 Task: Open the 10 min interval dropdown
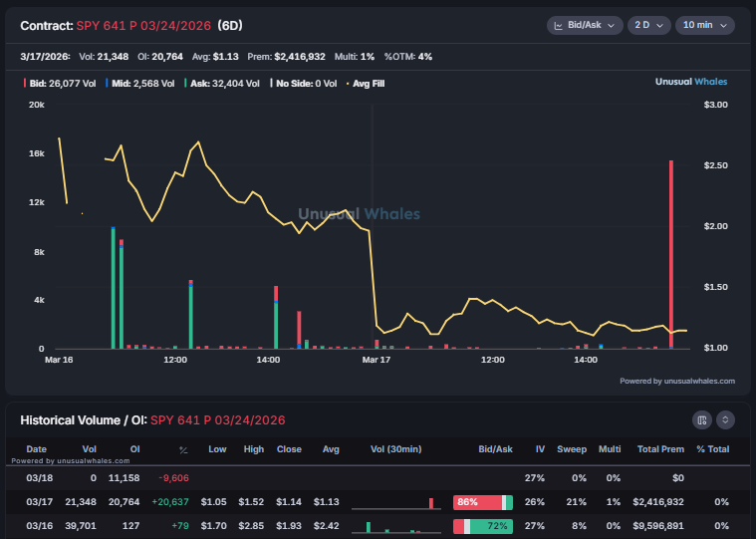[705, 25]
